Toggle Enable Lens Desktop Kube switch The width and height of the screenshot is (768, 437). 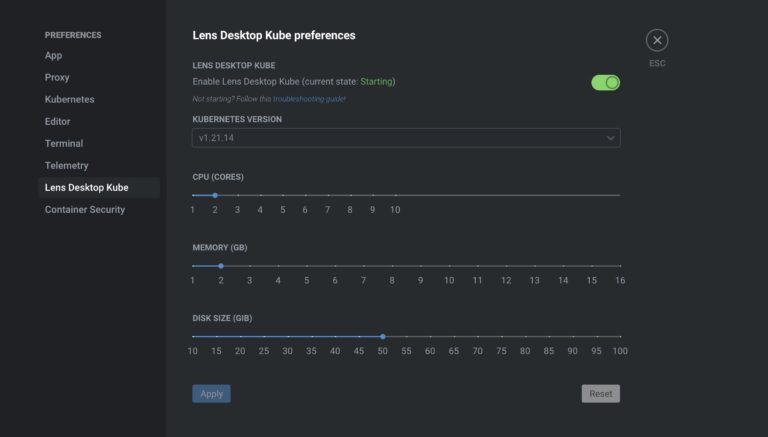point(605,82)
